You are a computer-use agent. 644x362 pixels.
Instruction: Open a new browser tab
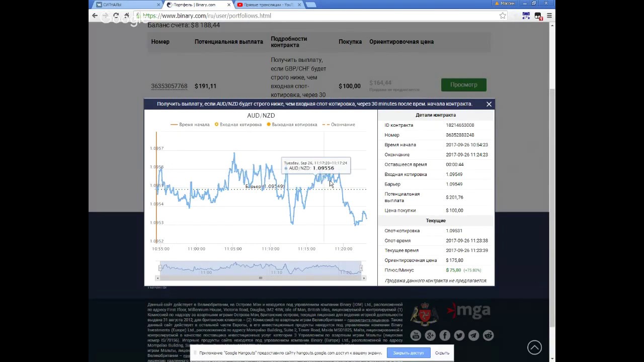(311, 5)
